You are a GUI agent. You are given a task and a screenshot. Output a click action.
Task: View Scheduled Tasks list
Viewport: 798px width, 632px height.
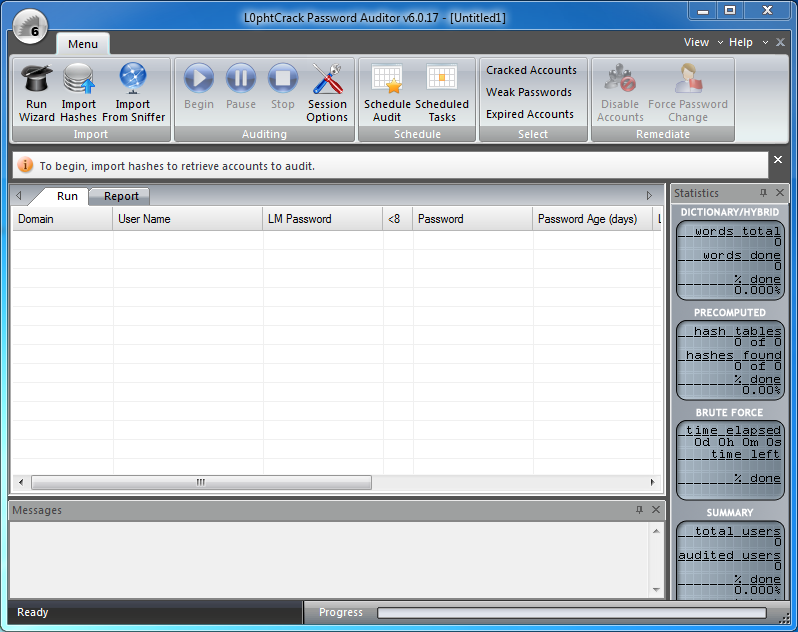(442, 93)
